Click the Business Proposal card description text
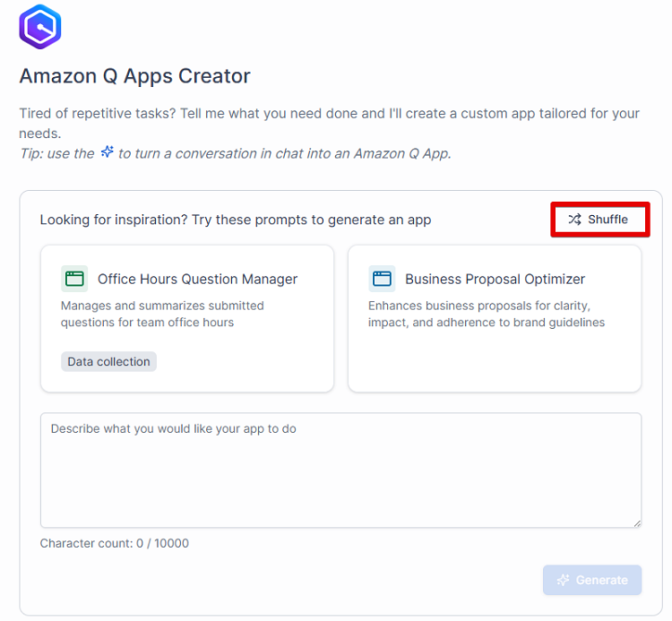The image size is (672, 621). coord(486,314)
